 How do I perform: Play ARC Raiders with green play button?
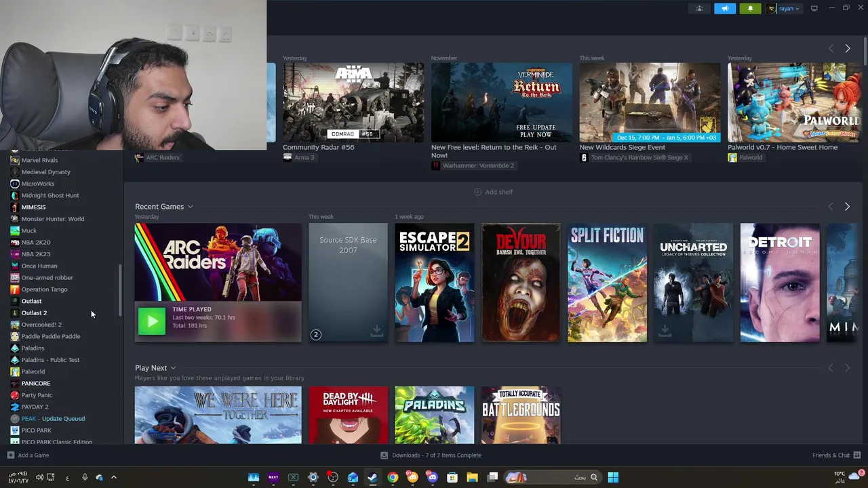click(152, 321)
